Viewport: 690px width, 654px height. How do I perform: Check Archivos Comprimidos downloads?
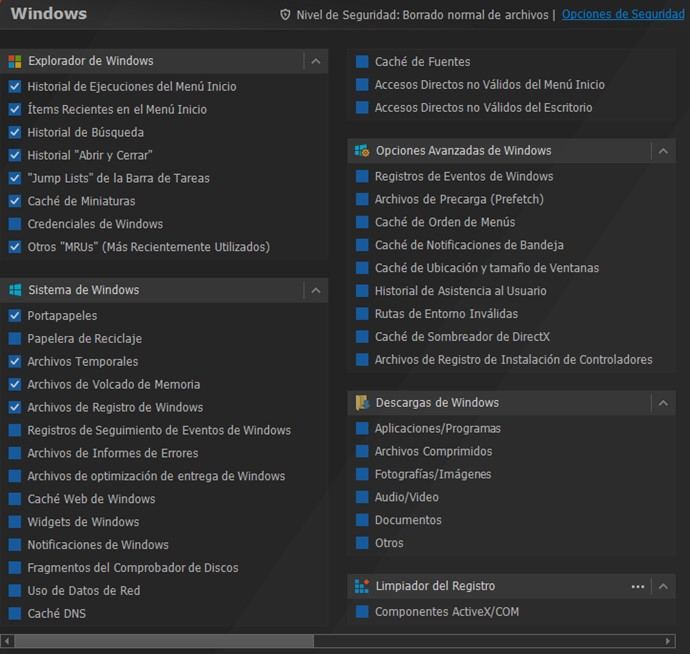pos(362,451)
